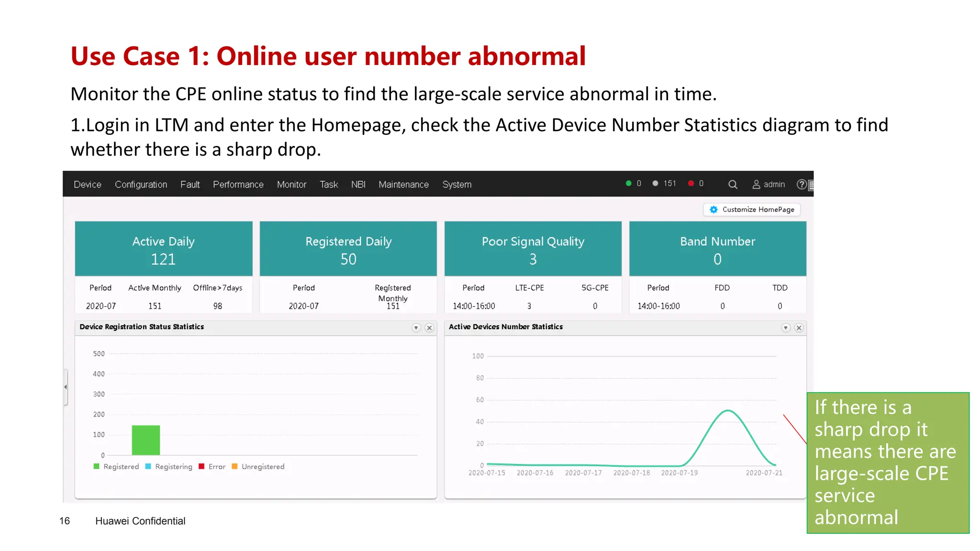Close the Active Devices Number Statistics panel
The height and width of the screenshot is (551, 980).
pyautogui.click(x=799, y=328)
